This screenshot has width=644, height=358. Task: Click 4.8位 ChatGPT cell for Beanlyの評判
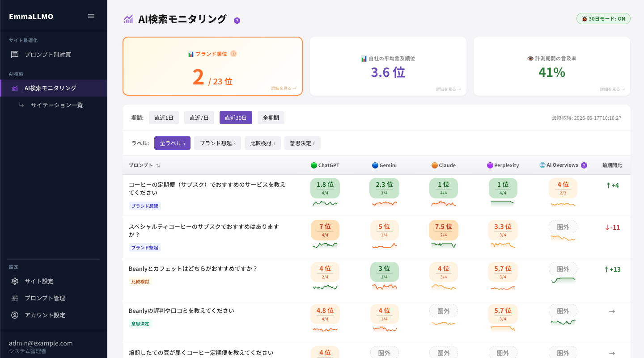(325, 314)
